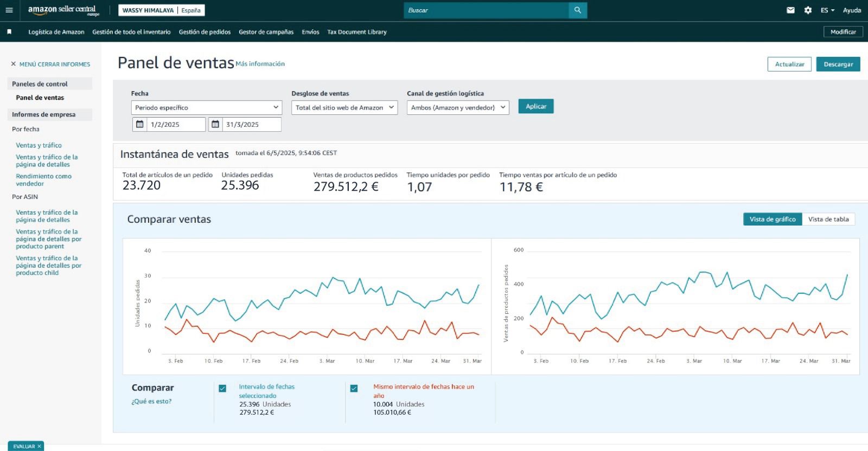Open the settings gear icon

(808, 10)
